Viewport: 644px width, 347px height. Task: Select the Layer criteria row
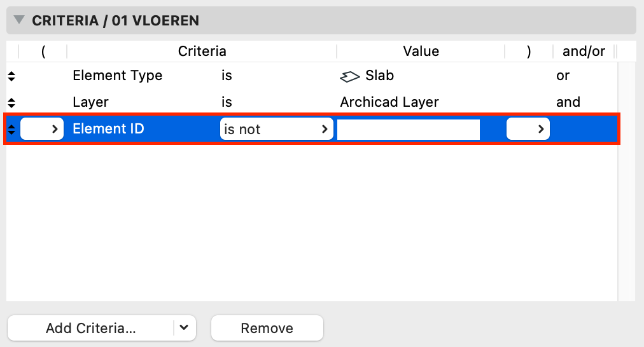pyautogui.click(x=312, y=102)
